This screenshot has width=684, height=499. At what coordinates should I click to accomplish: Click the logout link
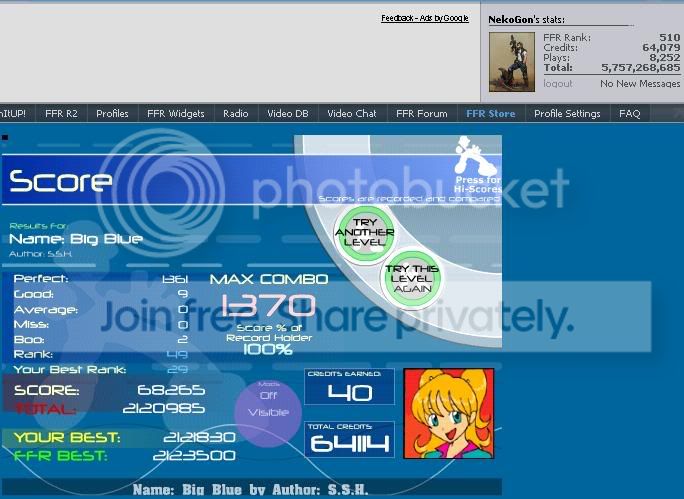click(x=558, y=84)
